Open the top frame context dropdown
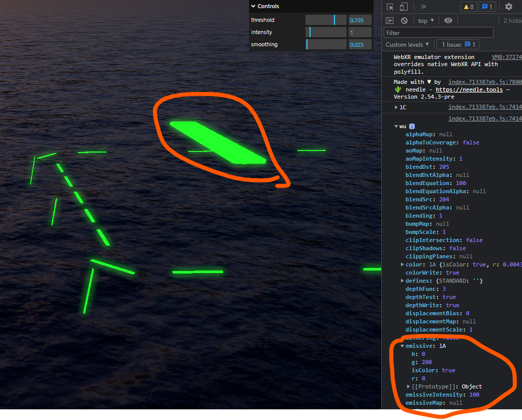This screenshot has height=420, width=522. point(425,20)
